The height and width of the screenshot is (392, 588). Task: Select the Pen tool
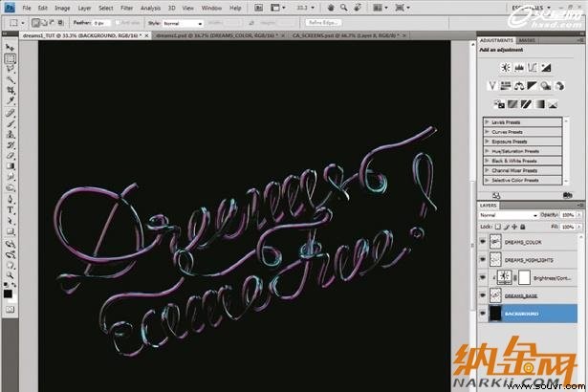(11, 199)
